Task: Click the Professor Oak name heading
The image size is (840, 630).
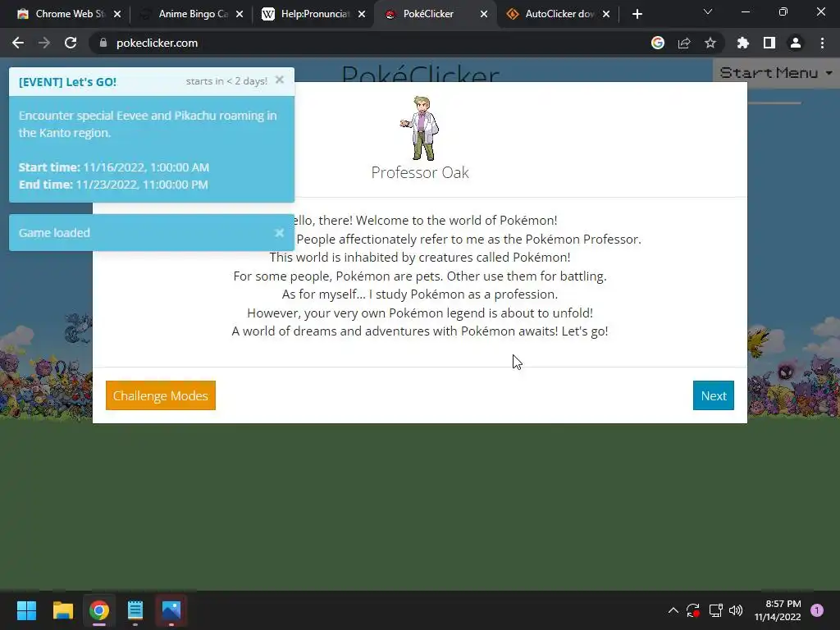Action: [x=420, y=172]
